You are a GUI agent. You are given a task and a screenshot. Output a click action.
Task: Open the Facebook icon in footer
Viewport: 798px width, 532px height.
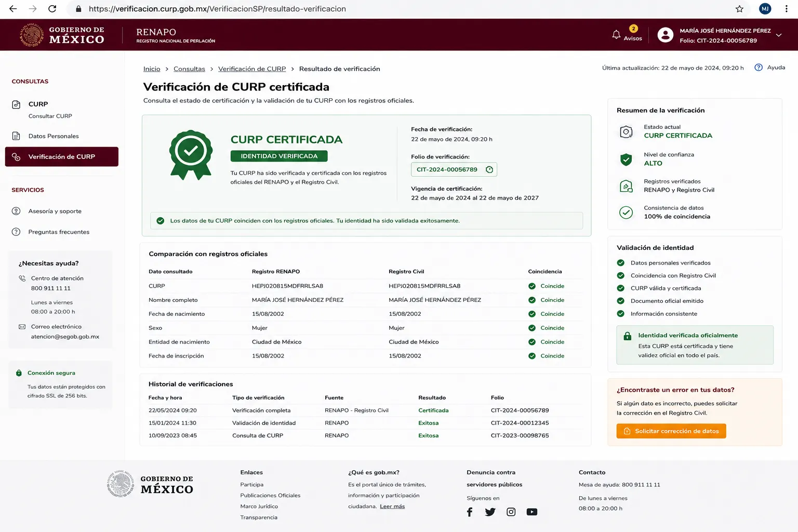[470, 512]
